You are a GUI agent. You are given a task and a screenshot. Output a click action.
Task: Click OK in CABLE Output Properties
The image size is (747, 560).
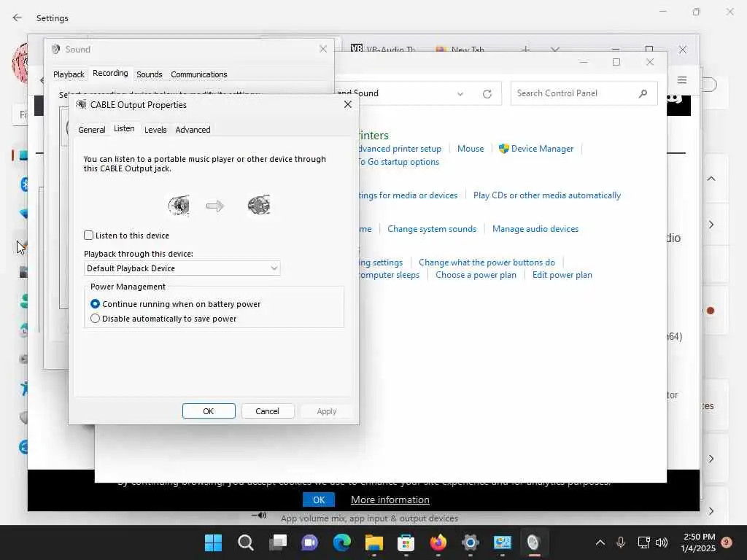pyautogui.click(x=209, y=411)
